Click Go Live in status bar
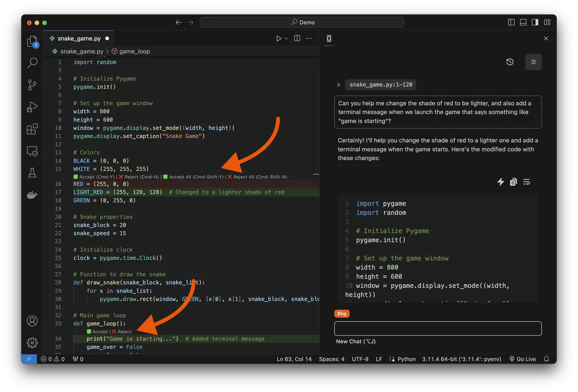 [522, 359]
